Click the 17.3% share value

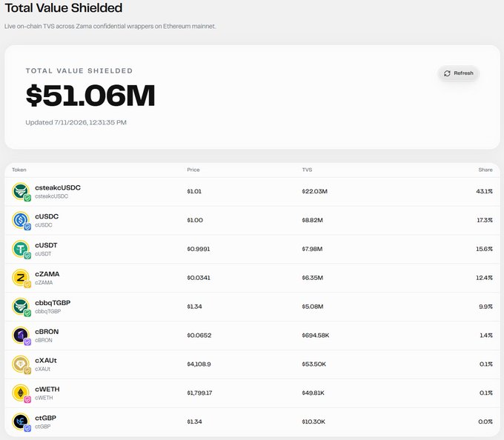pyautogui.click(x=485, y=220)
